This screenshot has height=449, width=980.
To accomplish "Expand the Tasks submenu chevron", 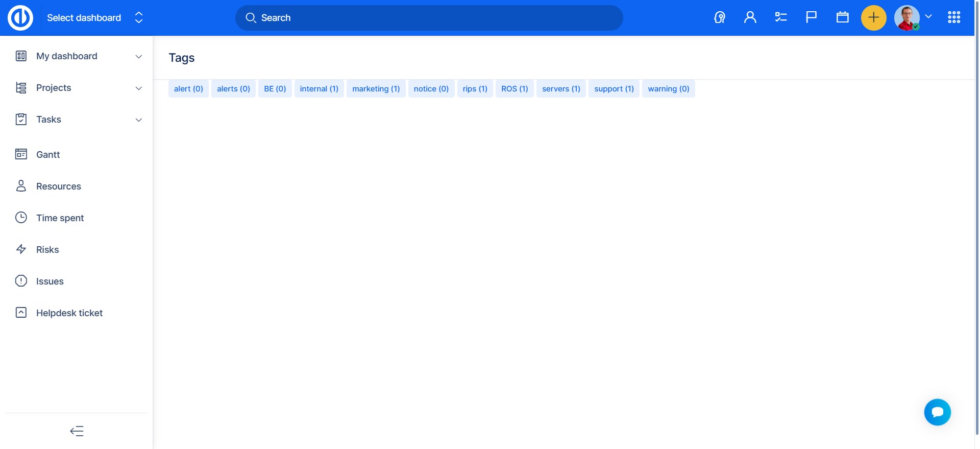I will (138, 120).
